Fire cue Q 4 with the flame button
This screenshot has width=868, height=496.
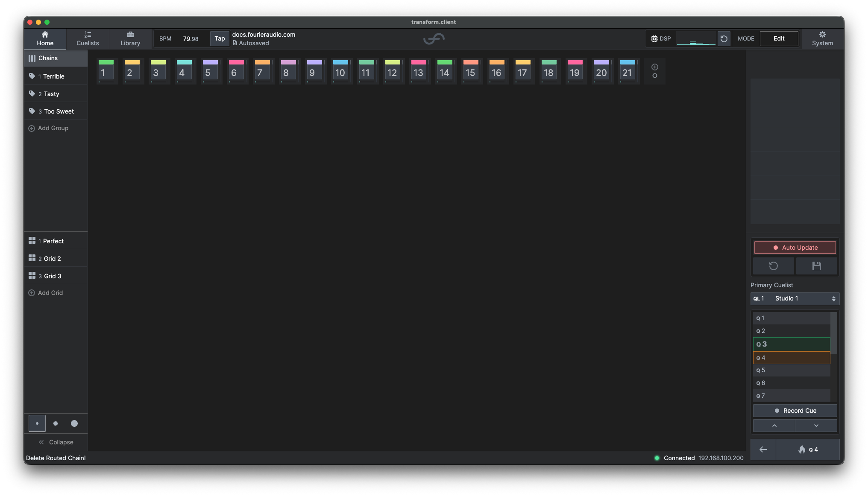pos(807,449)
